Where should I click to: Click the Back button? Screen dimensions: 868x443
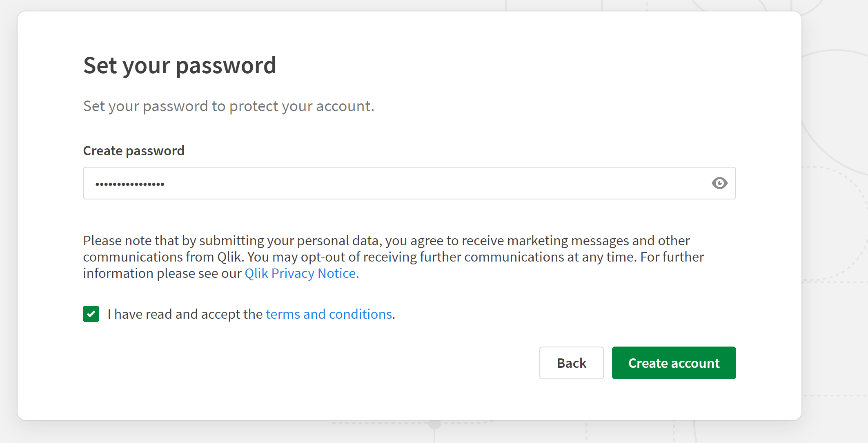[571, 363]
